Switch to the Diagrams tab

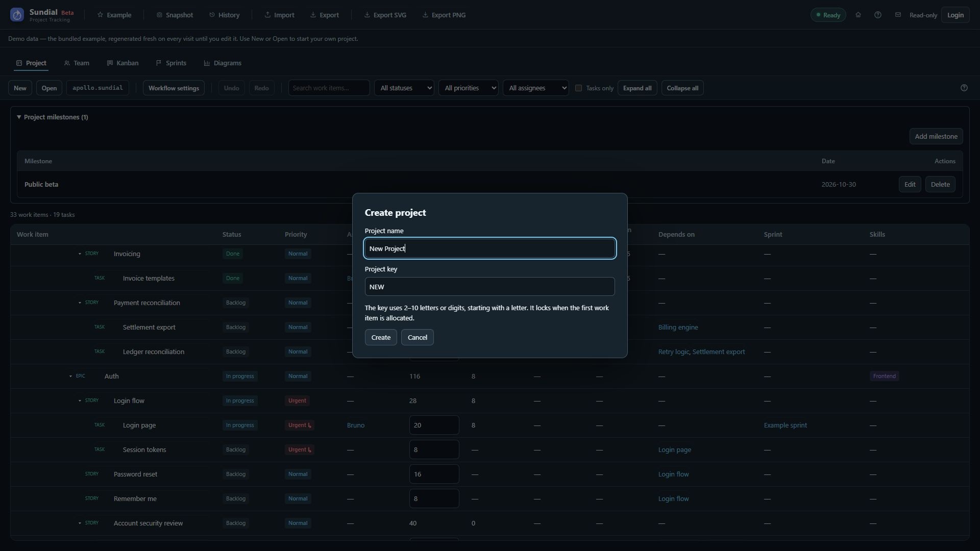pos(223,63)
